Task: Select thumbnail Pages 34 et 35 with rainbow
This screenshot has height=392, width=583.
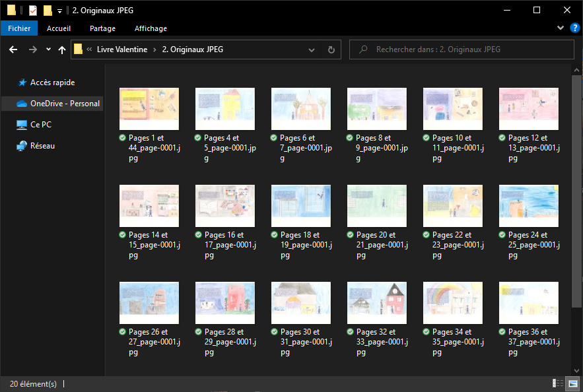Action: pyautogui.click(x=452, y=303)
